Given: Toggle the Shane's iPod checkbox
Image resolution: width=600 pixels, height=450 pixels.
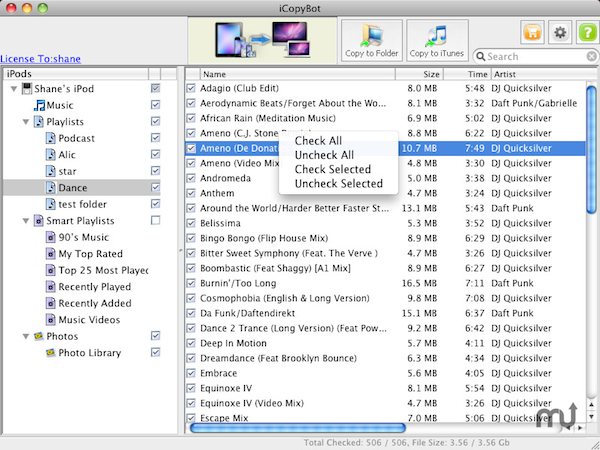Looking at the screenshot, I should tap(155, 88).
